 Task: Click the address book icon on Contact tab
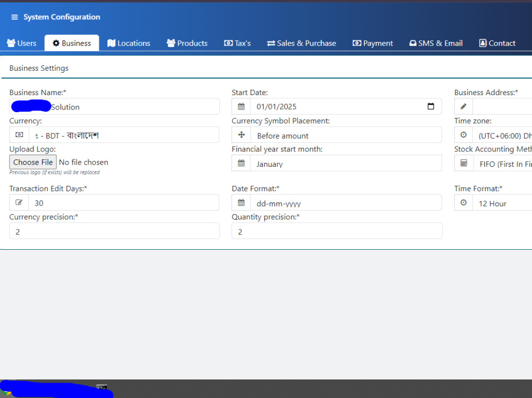(483, 43)
